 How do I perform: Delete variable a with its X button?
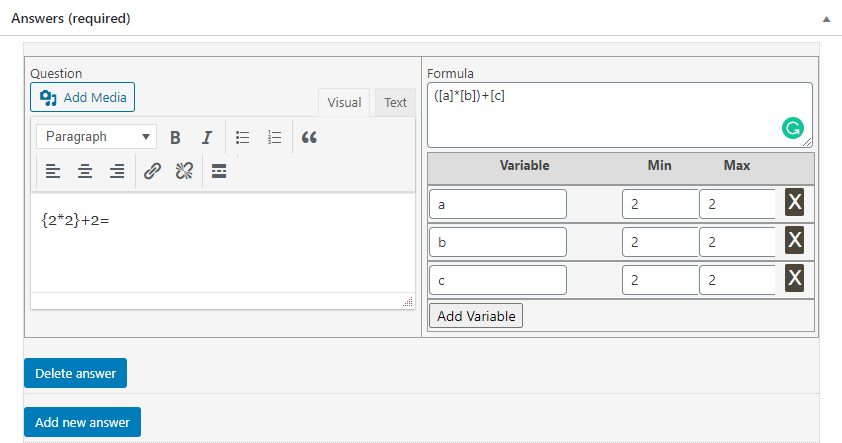pyautogui.click(x=794, y=202)
